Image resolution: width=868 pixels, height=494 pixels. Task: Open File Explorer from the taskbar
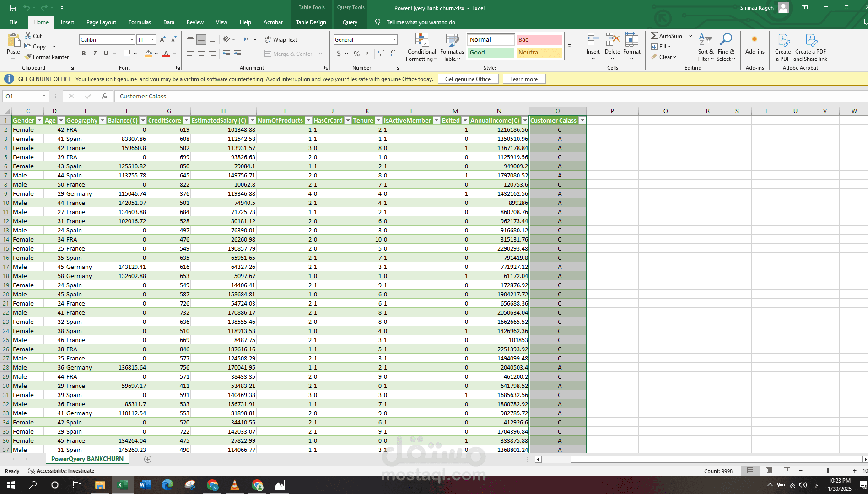tap(100, 485)
